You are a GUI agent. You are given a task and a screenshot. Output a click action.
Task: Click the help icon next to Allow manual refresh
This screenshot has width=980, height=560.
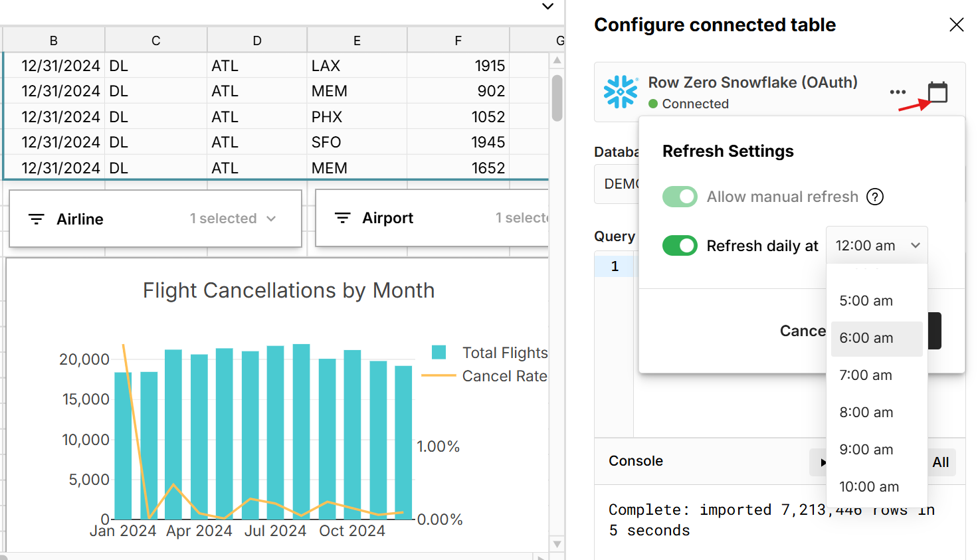click(x=875, y=197)
